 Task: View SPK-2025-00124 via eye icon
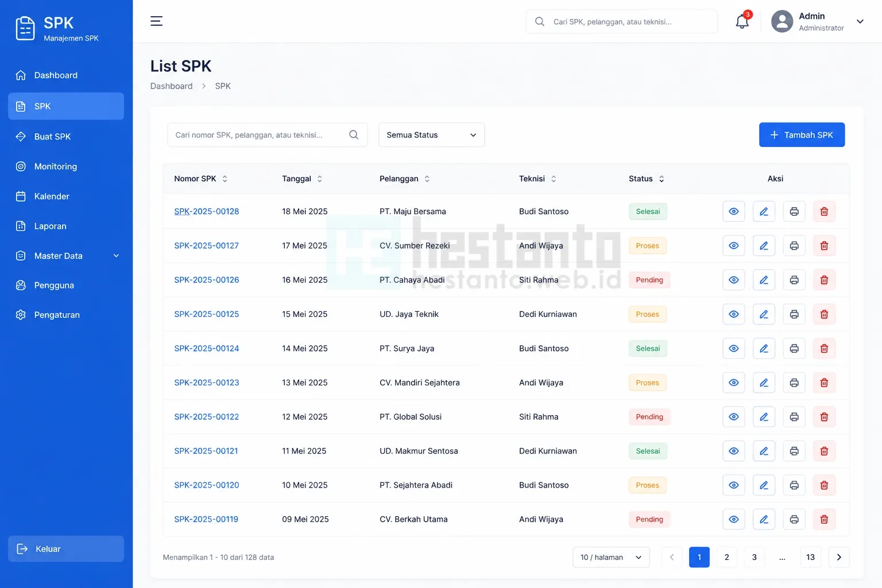tap(734, 349)
